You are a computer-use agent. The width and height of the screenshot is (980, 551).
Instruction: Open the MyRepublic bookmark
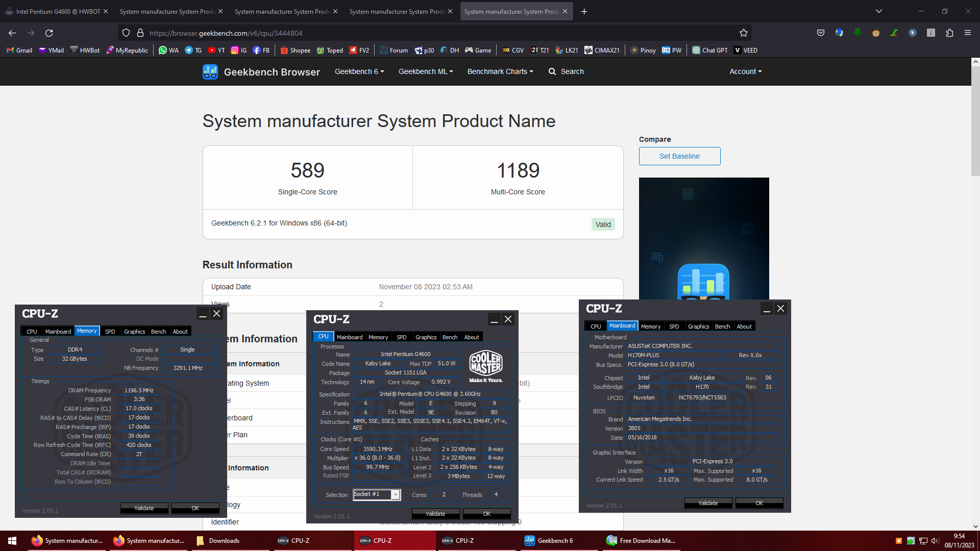(127, 50)
